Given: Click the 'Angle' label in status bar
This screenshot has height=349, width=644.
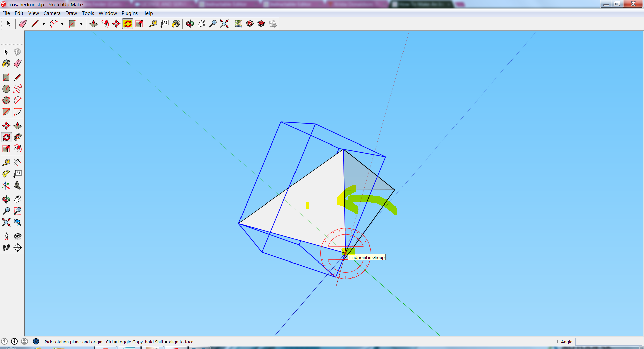Looking at the screenshot, I should [x=567, y=342].
